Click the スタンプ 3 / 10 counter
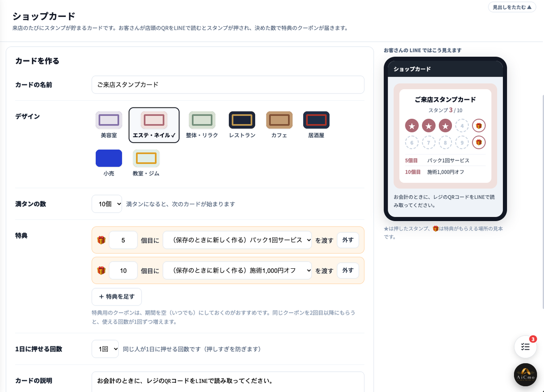This screenshot has width=544, height=392. pyautogui.click(x=445, y=110)
